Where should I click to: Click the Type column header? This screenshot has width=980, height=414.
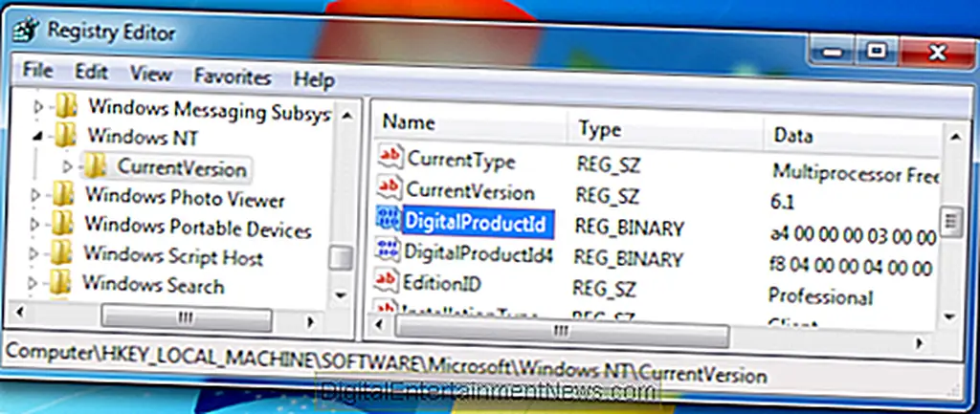pyautogui.click(x=600, y=129)
